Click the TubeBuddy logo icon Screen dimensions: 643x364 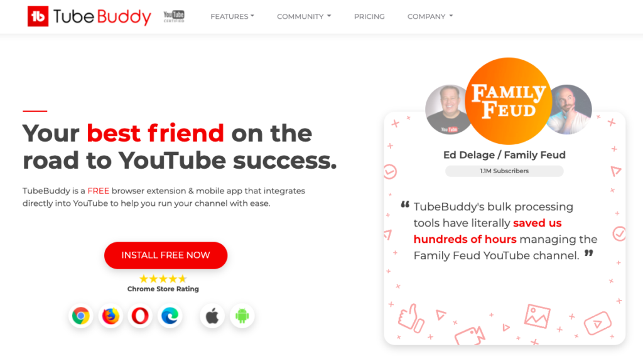[38, 16]
